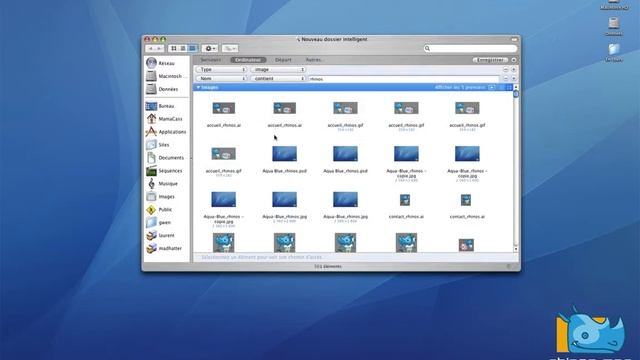Start slideshow from Images group header
Image resolution: width=640 pixels, height=360 pixels.
tap(492, 87)
